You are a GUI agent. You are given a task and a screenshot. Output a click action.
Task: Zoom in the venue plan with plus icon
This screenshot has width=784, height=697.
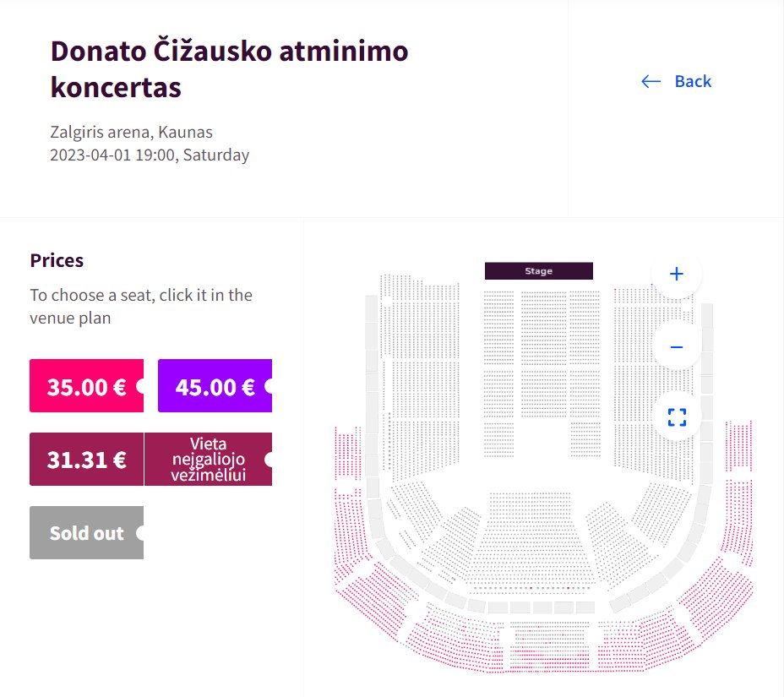(x=676, y=274)
